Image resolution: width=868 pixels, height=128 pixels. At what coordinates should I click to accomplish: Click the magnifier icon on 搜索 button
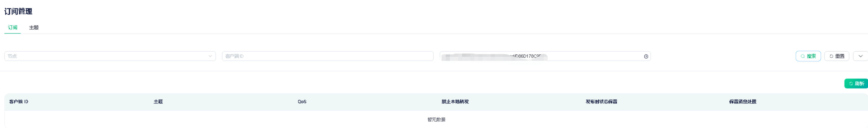coord(803,56)
